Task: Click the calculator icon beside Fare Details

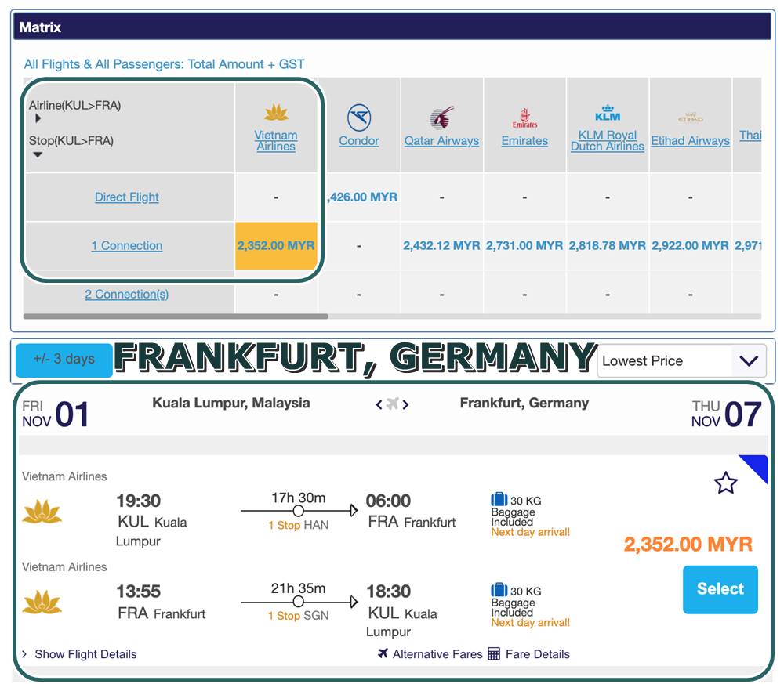Action: [x=493, y=653]
